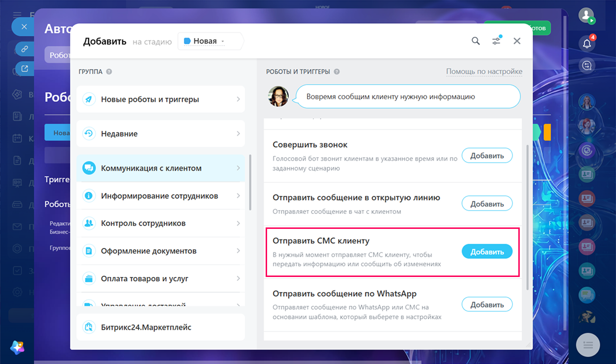This screenshot has width=616, height=364.
Task: Click help icon next to Роботы и триггеры
Action: [x=337, y=72]
